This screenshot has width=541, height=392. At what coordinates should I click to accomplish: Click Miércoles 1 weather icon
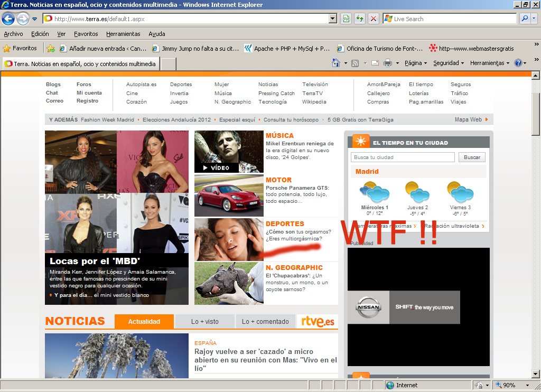point(375,192)
